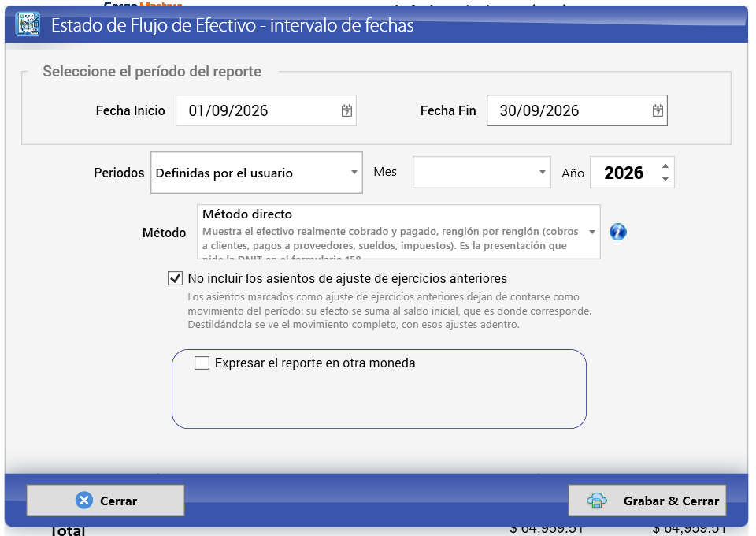The height and width of the screenshot is (536, 756).
Task: Click the Cerrar button
Action: pos(106,501)
